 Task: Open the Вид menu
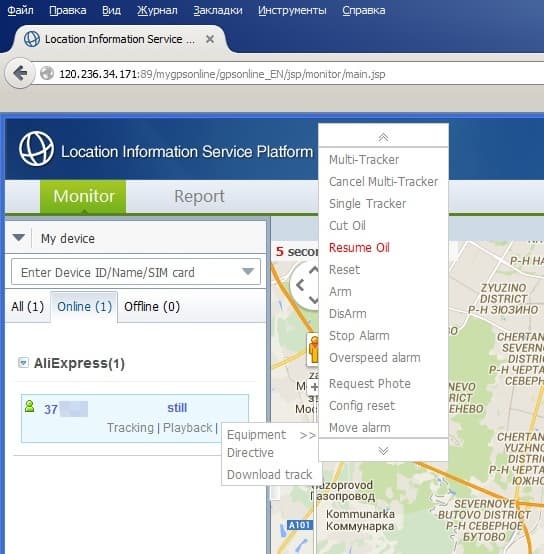click(111, 10)
